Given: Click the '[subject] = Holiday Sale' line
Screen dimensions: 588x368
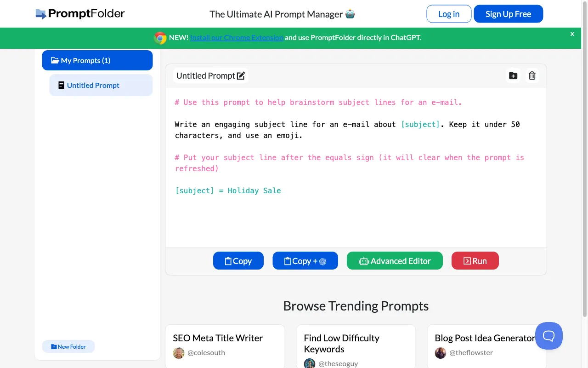Looking at the screenshot, I should coord(228,190).
